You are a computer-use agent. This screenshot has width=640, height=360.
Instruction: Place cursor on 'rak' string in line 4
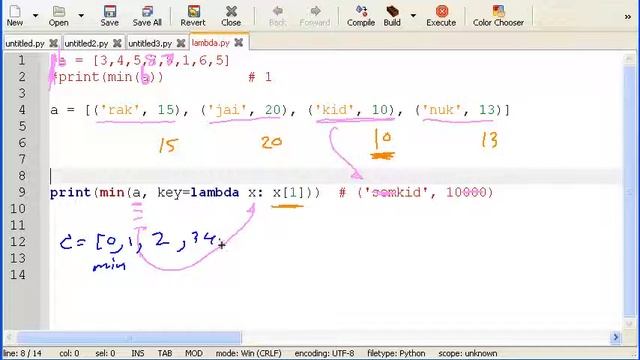click(120, 110)
